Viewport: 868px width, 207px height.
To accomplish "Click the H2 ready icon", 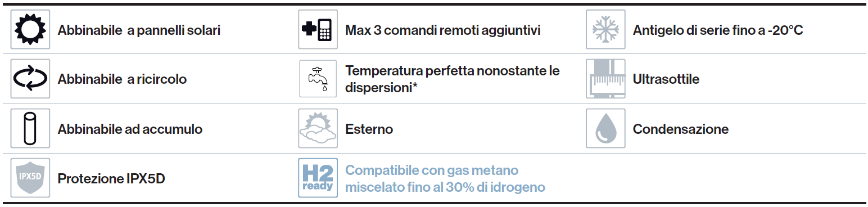I will click(x=318, y=178).
